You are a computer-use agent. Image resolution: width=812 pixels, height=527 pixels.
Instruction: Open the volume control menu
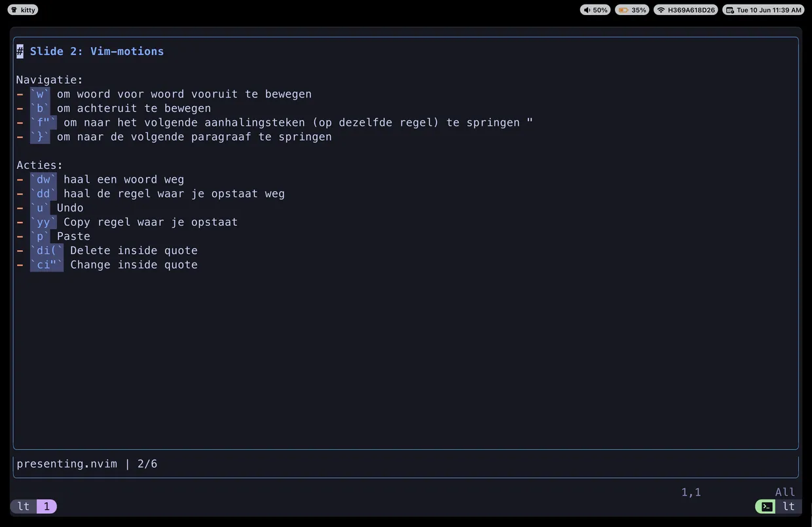tap(595, 9)
